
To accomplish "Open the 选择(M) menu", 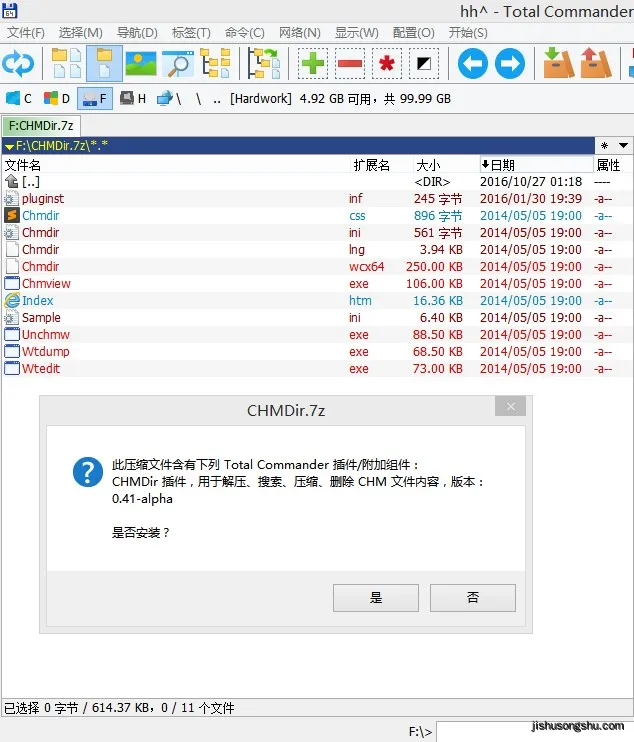I will (80, 33).
